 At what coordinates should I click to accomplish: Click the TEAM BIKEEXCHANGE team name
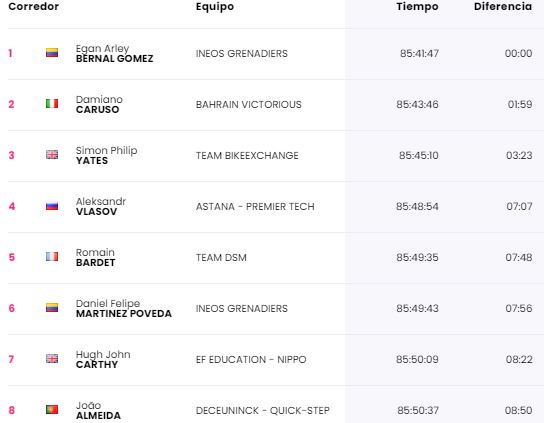[247, 156]
